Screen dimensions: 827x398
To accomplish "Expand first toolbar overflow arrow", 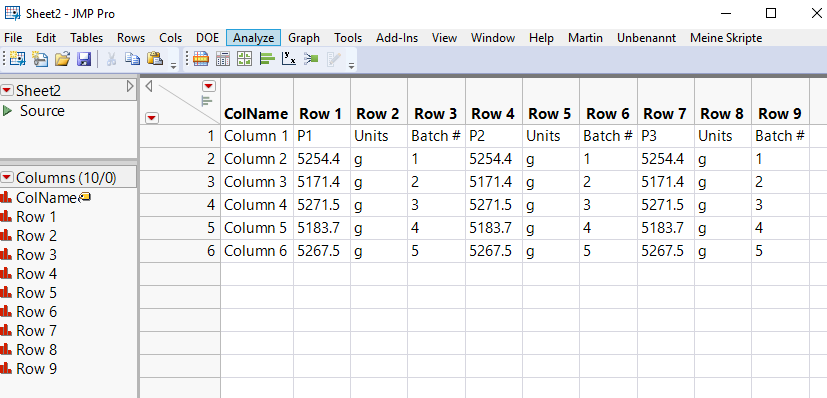I will tap(174, 66).
